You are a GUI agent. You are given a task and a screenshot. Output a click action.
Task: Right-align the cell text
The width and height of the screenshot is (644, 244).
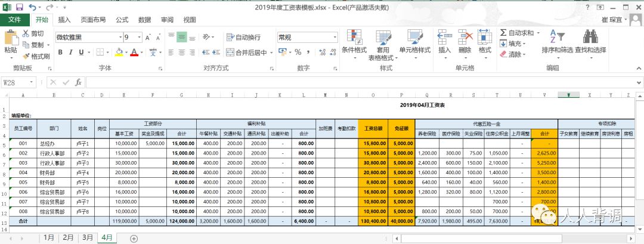click(x=192, y=52)
